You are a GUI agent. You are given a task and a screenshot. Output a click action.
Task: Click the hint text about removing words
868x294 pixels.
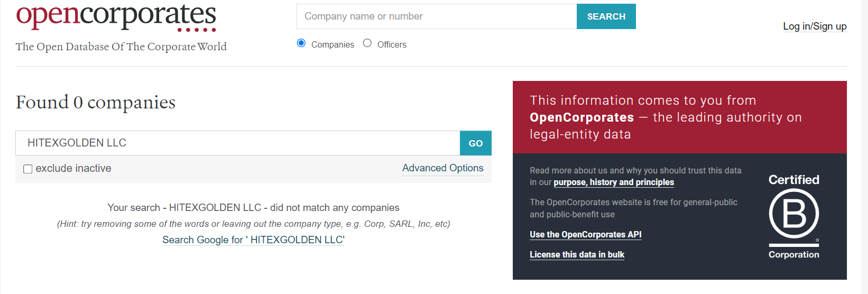[x=253, y=224]
